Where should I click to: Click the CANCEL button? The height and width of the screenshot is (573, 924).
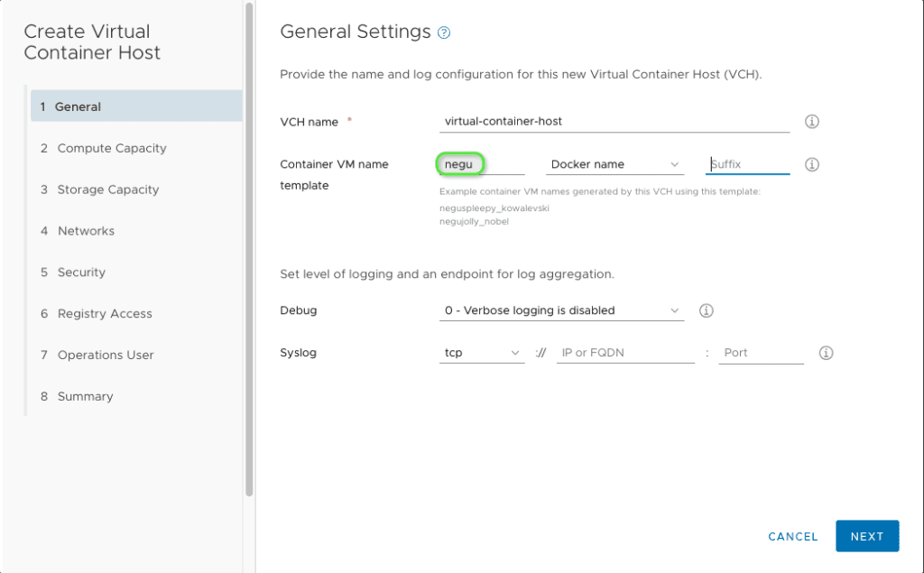click(792, 535)
